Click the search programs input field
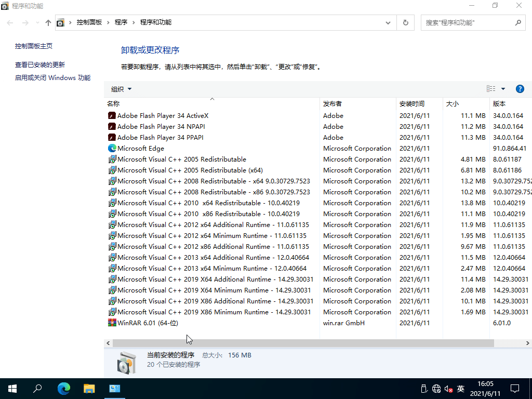Screen dimensions: 532x399 coord(468,23)
